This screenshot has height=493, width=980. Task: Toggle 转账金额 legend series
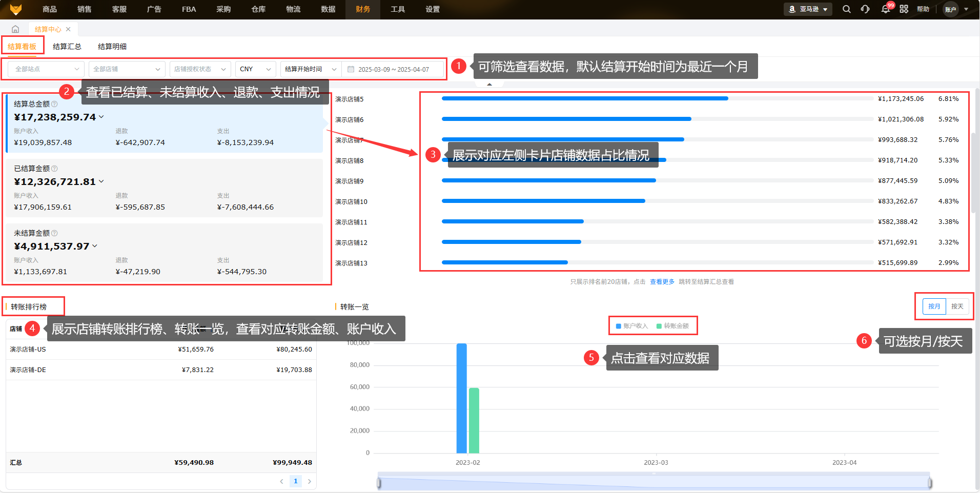[672, 326]
